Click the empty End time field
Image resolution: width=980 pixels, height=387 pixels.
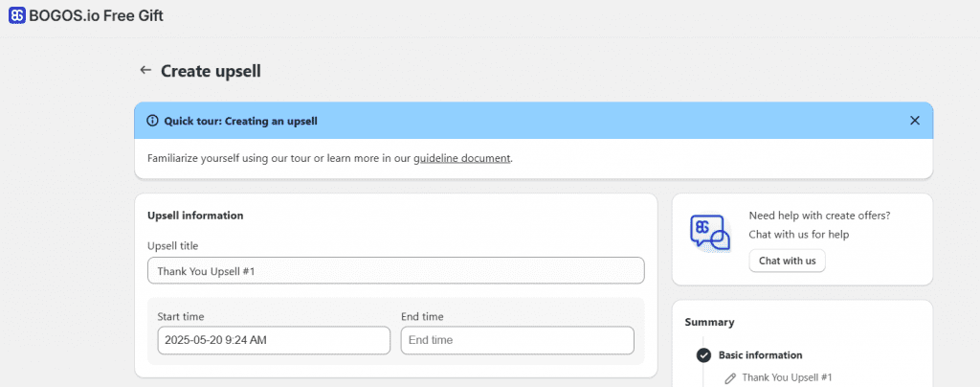pyautogui.click(x=517, y=340)
